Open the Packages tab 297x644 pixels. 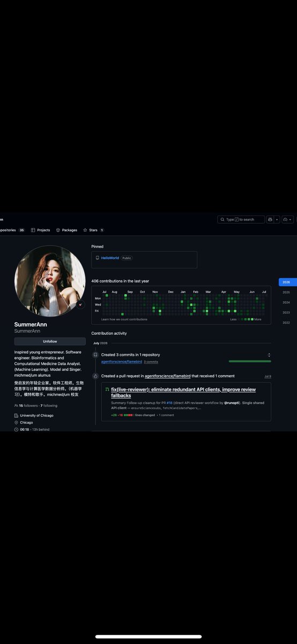(x=66, y=230)
